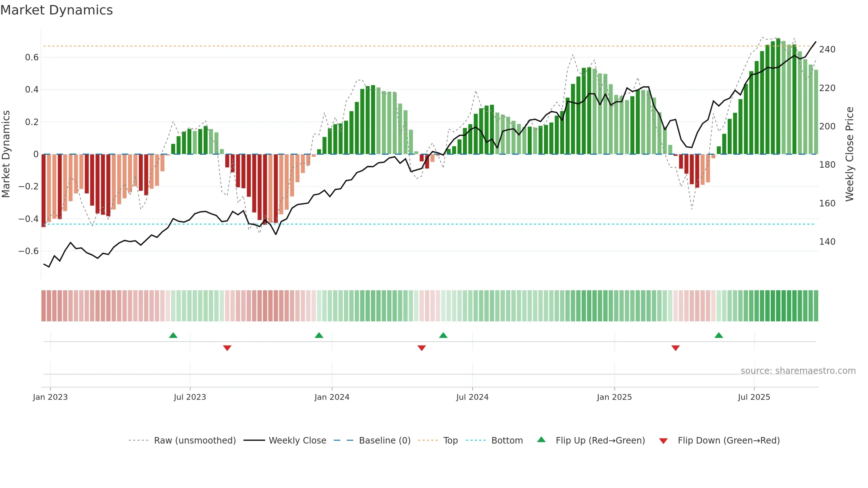This screenshot has height=488, width=868.
Task: Select the green flip-up marker near December 2023
Action: click(x=319, y=335)
